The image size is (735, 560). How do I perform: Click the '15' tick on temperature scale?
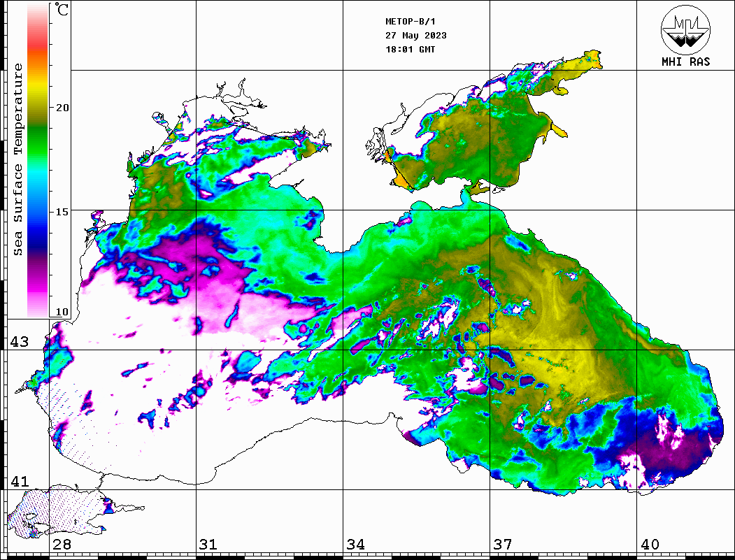point(62,212)
